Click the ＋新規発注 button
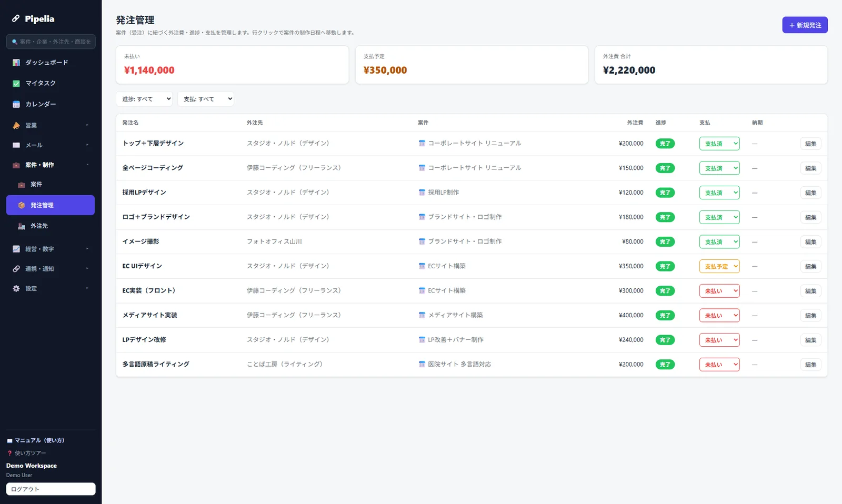 click(805, 25)
